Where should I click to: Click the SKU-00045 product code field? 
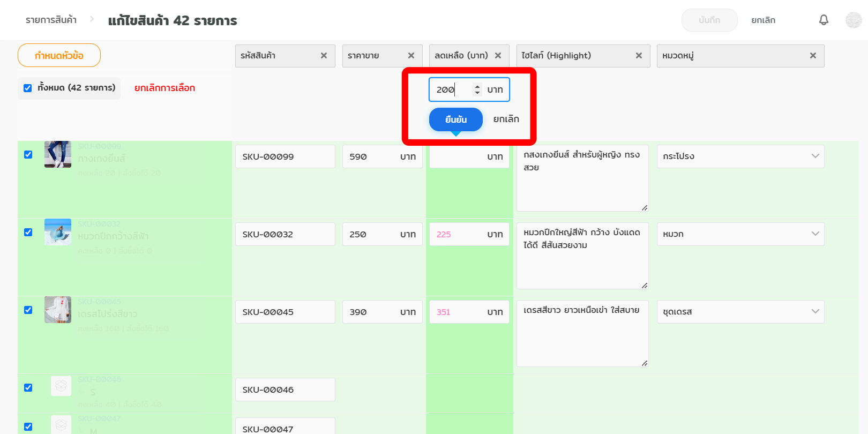tap(285, 312)
